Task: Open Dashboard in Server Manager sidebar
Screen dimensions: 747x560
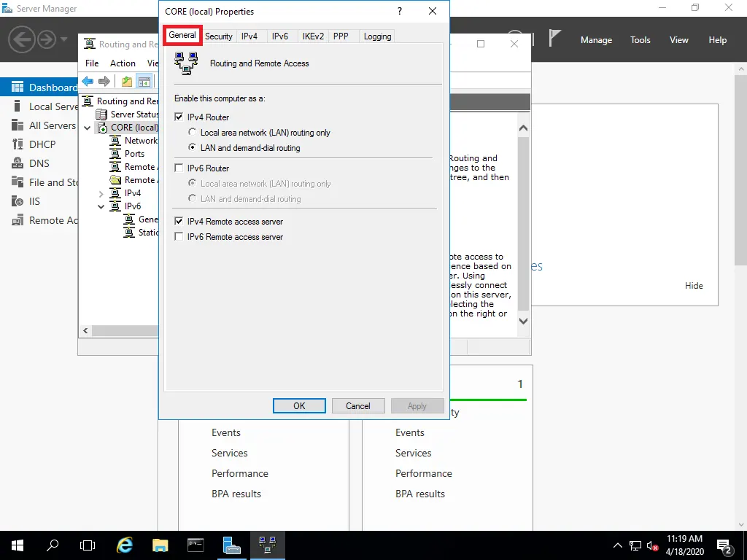Action: tap(39, 87)
